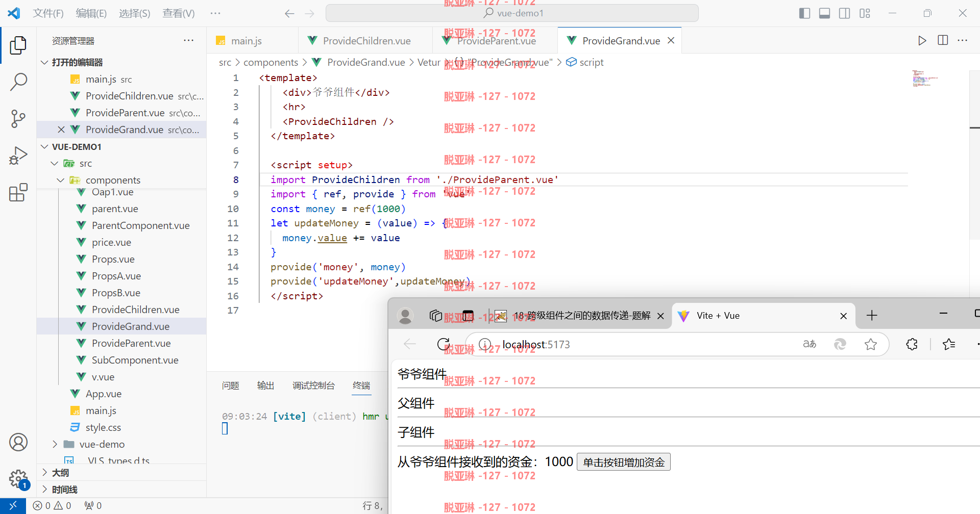Viewport: 980px width, 514px height.
Task: Open the customize layout icon
Action: coord(865,13)
